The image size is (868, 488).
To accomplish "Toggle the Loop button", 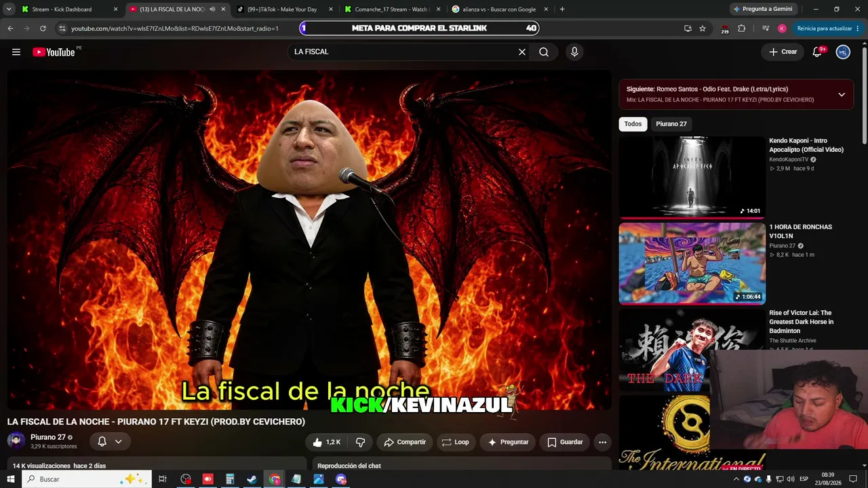I will (455, 442).
